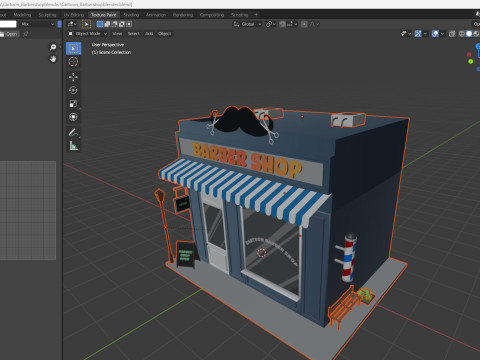Switch to material preview shading

click(476, 34)
